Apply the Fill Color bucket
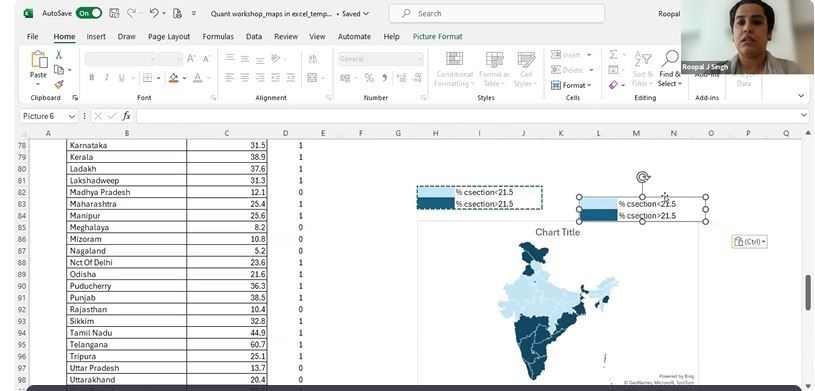The height and width of the screenshot is (391, 815). coord(174,77)
